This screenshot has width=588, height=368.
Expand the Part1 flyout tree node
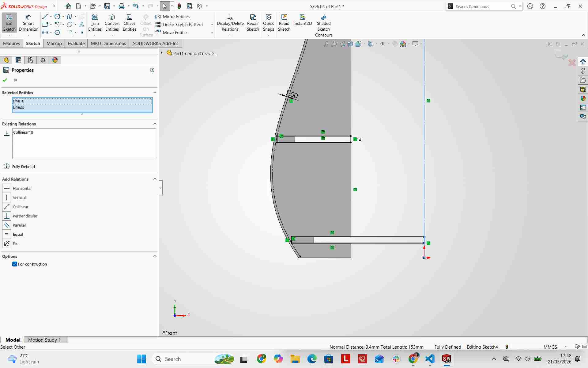(x=162, y=53)
